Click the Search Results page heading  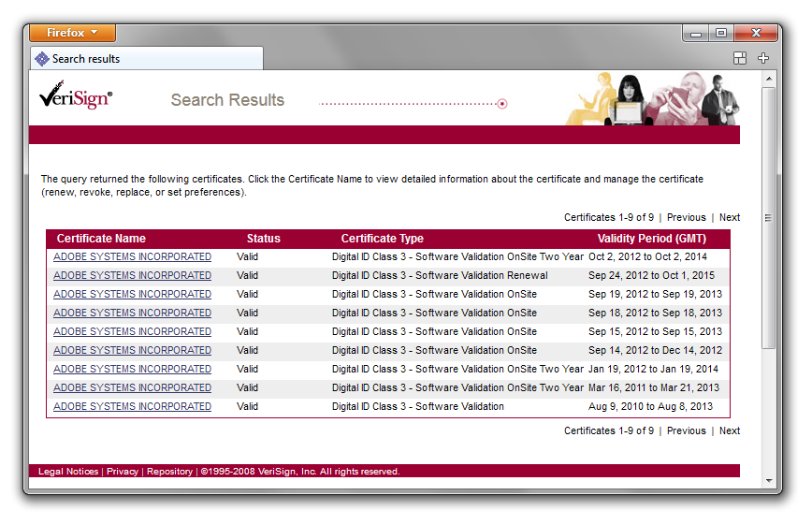pyautogui.click(x=227, y=99)
